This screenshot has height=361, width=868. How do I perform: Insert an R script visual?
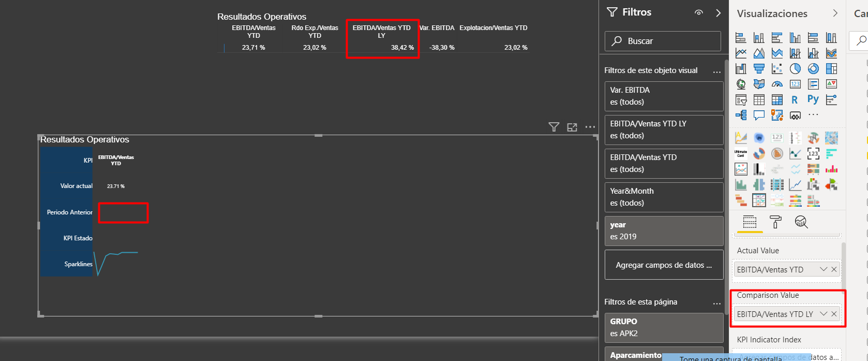pos(795,100)
